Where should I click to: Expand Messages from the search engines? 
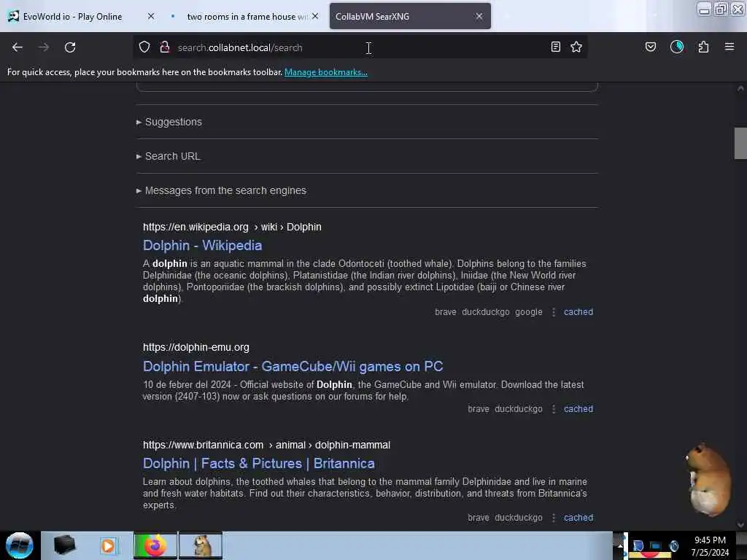pos(222,190)
